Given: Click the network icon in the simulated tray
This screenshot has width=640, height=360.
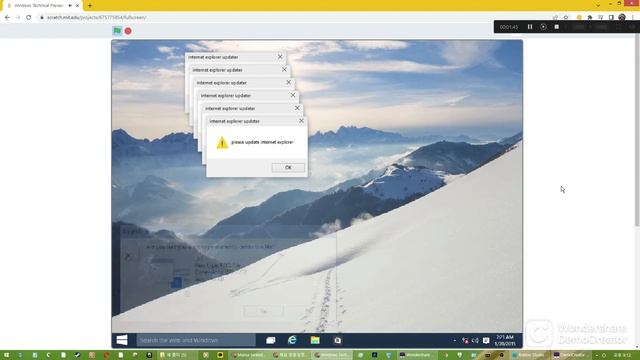Looking at the screenshot, I should (x=465, y=340).
